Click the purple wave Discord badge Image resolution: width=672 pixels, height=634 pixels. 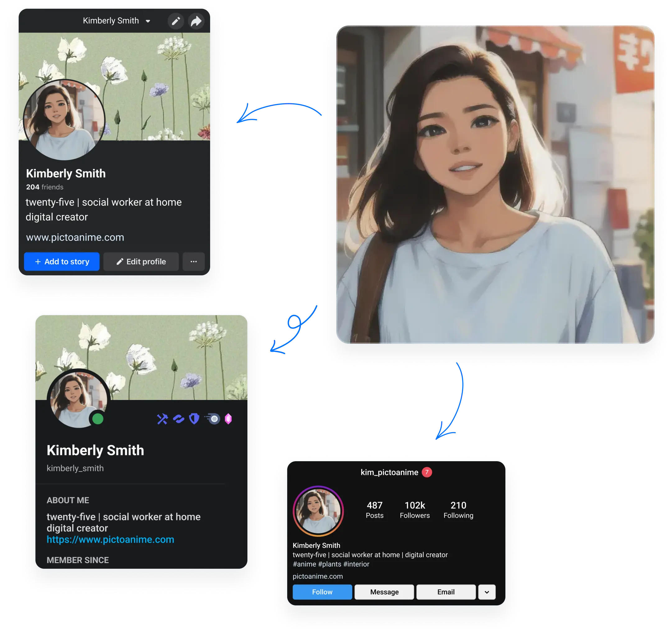pos(178,419)
